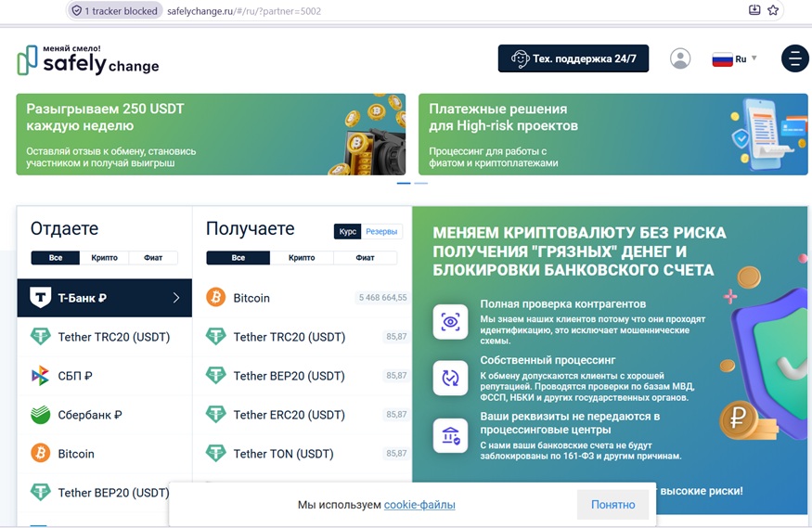Click the T-Bank shield icon
Image resolution: width=812 pixels, height=528 pixels.
[x=41, y=298]
